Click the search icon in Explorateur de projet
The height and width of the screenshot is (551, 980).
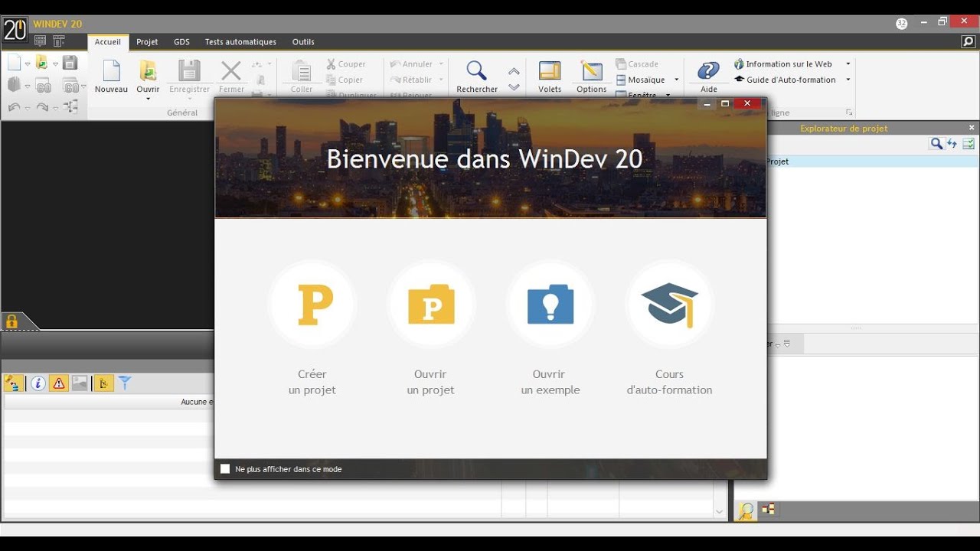(936, 144)
